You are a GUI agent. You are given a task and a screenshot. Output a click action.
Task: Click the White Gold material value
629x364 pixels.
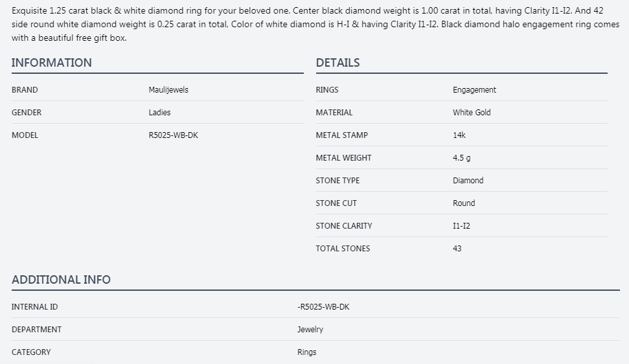point(472,113)
